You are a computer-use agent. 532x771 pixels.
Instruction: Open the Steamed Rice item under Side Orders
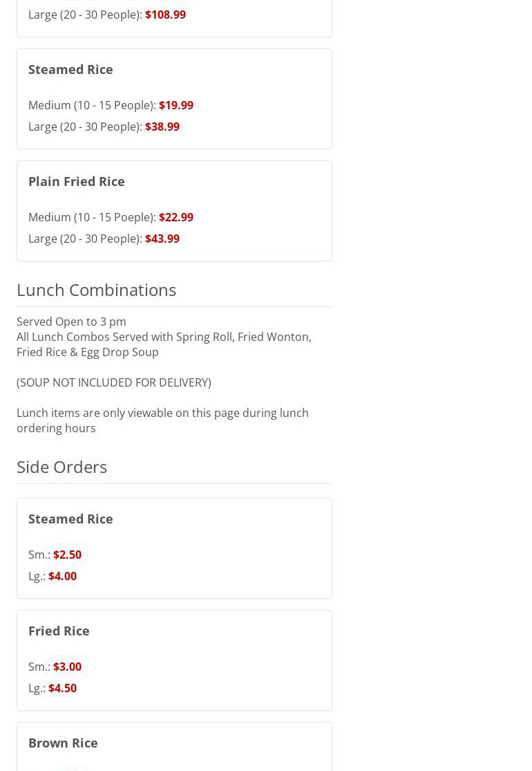click(x=70, y=519)
